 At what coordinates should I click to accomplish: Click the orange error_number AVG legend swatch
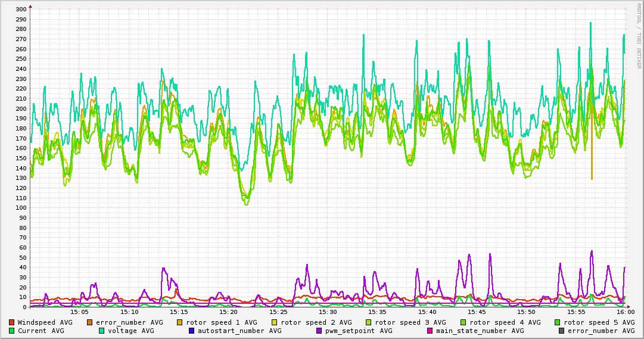pyautogui.click(x=89, y=322)
